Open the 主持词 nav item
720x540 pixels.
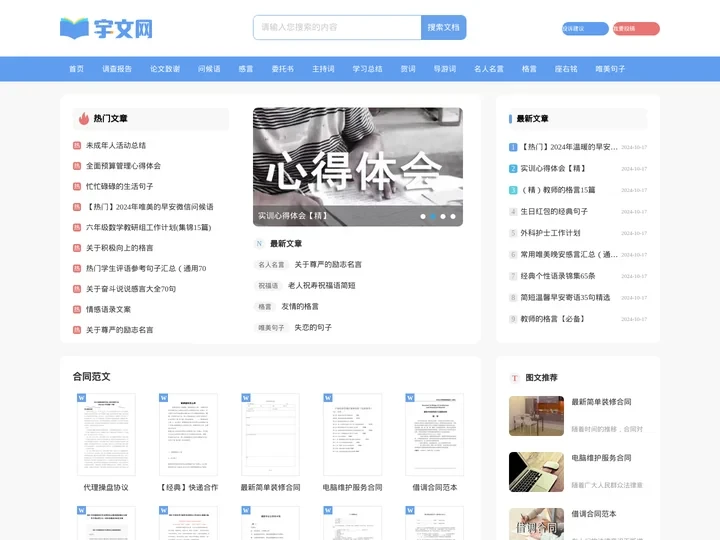click(x=323, y=69)
